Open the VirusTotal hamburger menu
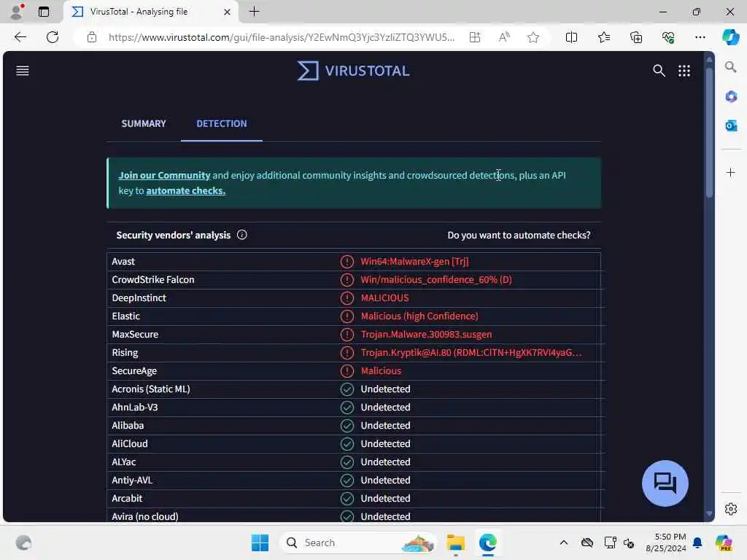This screenshot has width=747, height=560. [23, 71]
